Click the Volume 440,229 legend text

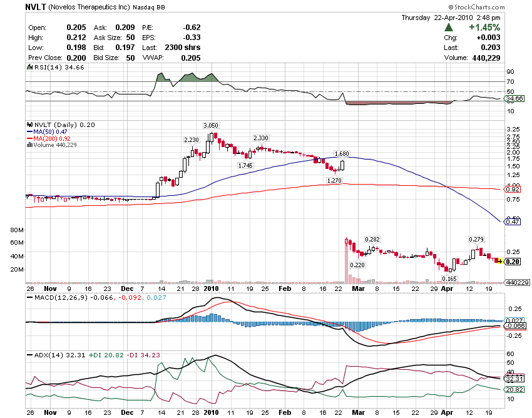(x=55, y=145)
